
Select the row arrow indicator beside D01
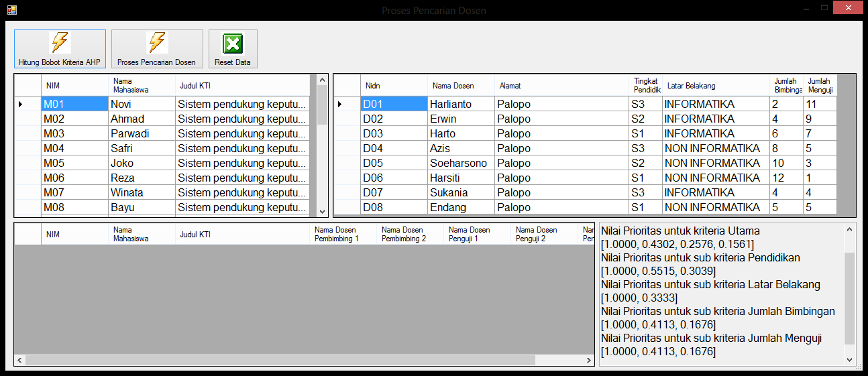point(339,104)
